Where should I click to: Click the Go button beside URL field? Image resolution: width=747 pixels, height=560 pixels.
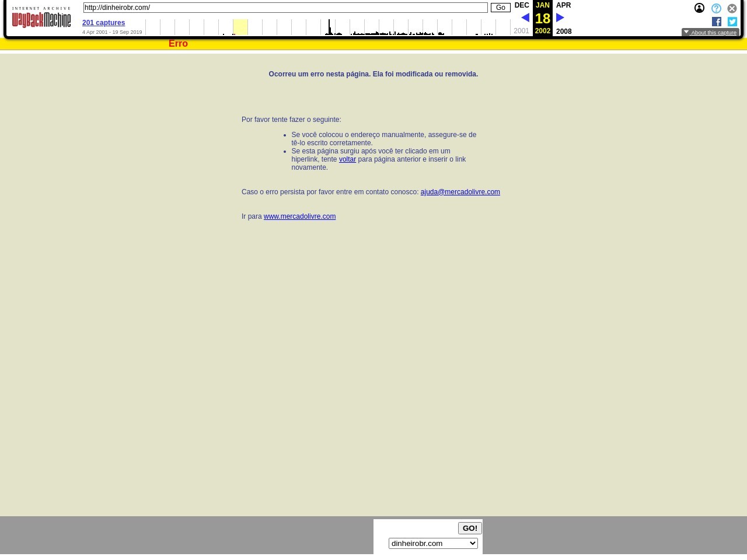pos(500,8)
